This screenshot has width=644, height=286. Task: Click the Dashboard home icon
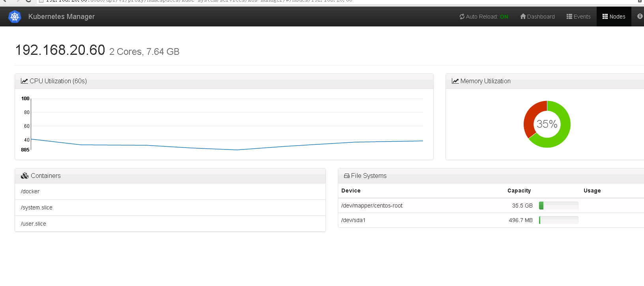click(523, 17)
